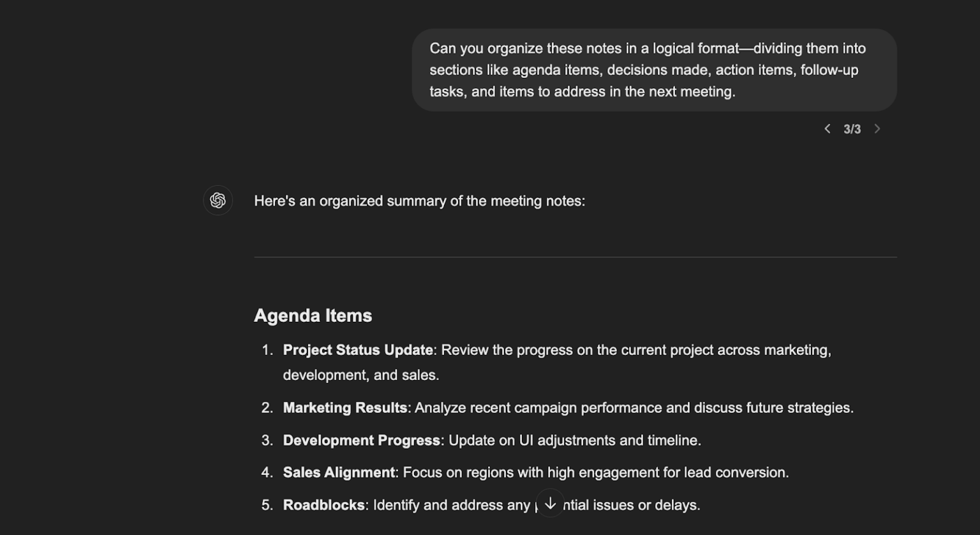Select the Sales Alignment text
The width and height of the screenshot is (980, 535).
(x=536, y=472)
